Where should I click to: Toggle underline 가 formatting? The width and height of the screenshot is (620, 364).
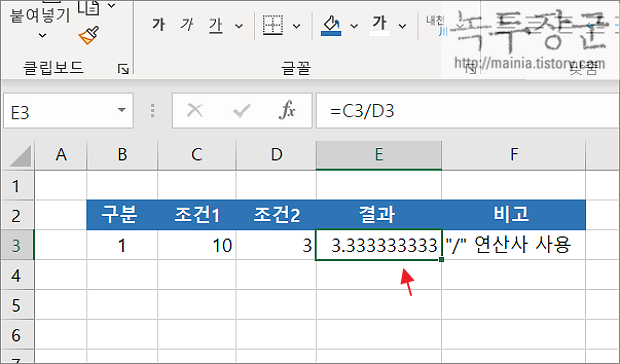point(216,25)
